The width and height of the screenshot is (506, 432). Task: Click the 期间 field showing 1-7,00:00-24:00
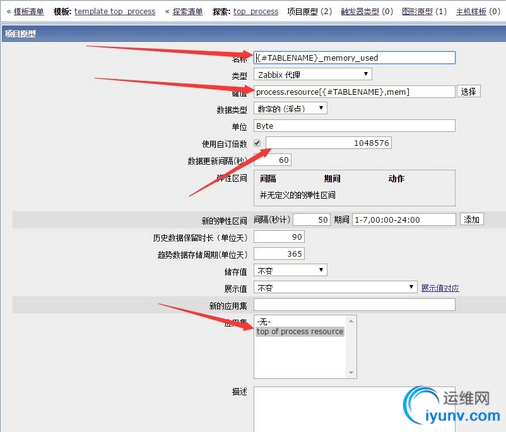pos(404,220)
